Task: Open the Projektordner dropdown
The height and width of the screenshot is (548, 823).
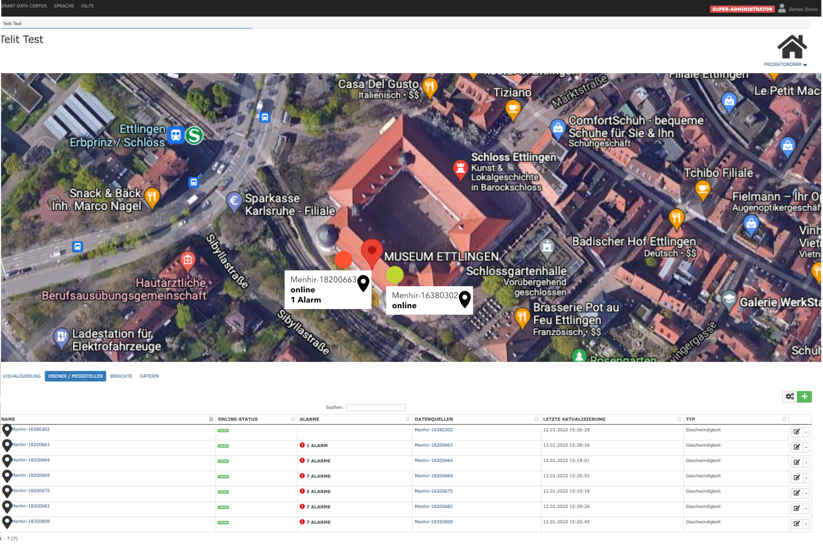Action: pos(785,65)
